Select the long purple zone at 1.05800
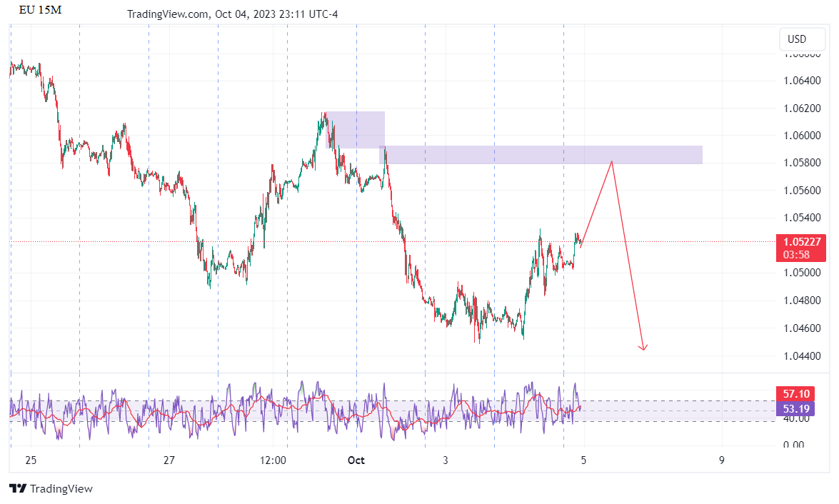The width and height of the screenshot is (839, 504). point(543,155)
